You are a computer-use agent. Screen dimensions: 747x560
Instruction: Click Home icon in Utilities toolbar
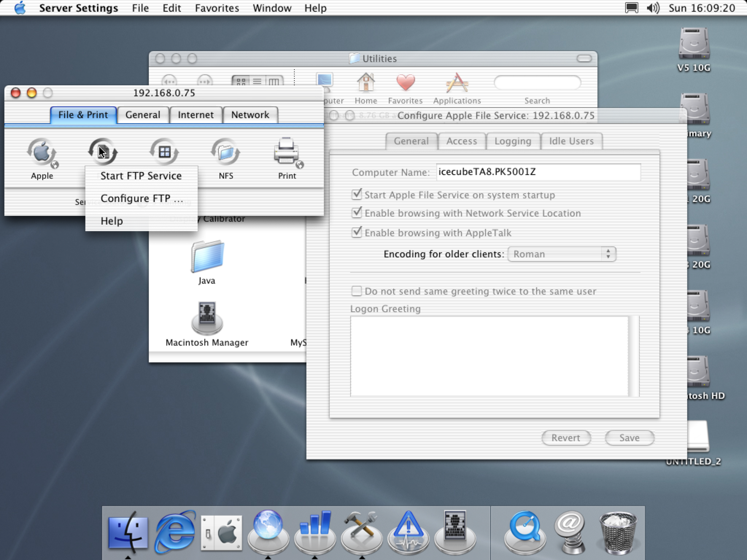(x=366, y=83)
